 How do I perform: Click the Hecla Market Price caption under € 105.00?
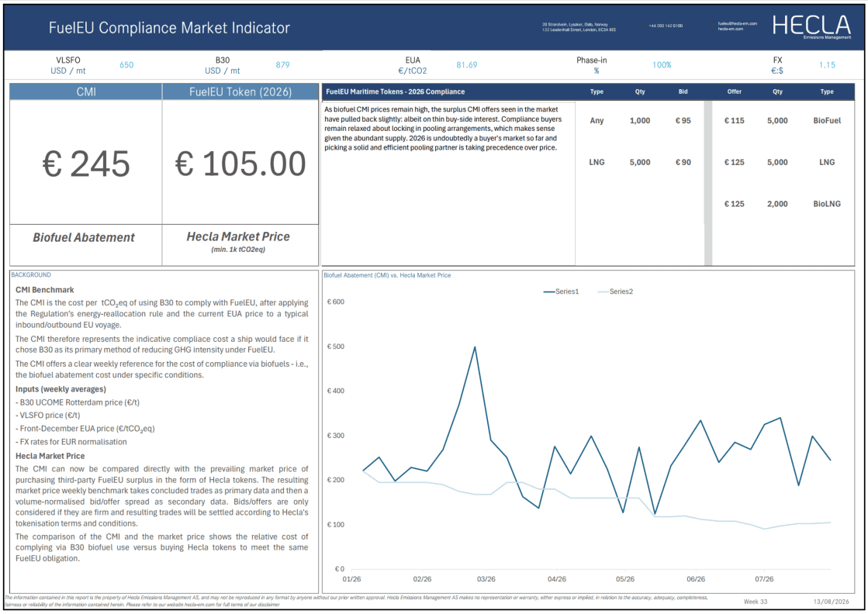238,236
